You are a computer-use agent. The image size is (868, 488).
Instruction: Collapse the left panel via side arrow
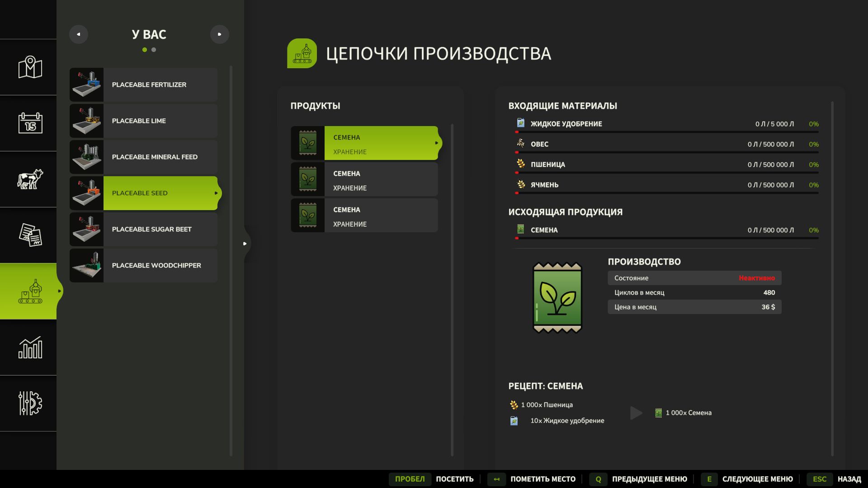click(245, 244)
